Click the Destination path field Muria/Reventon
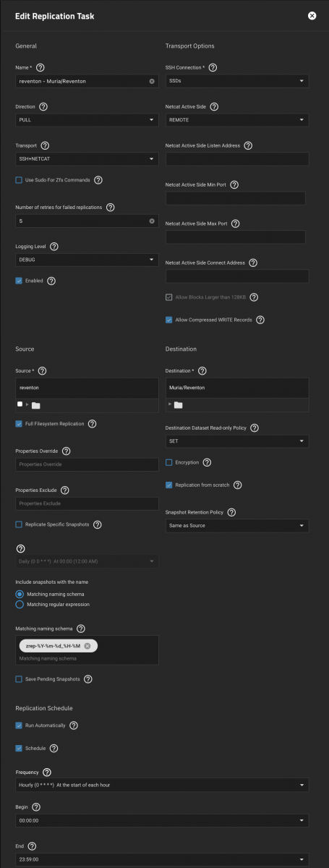 237,388
